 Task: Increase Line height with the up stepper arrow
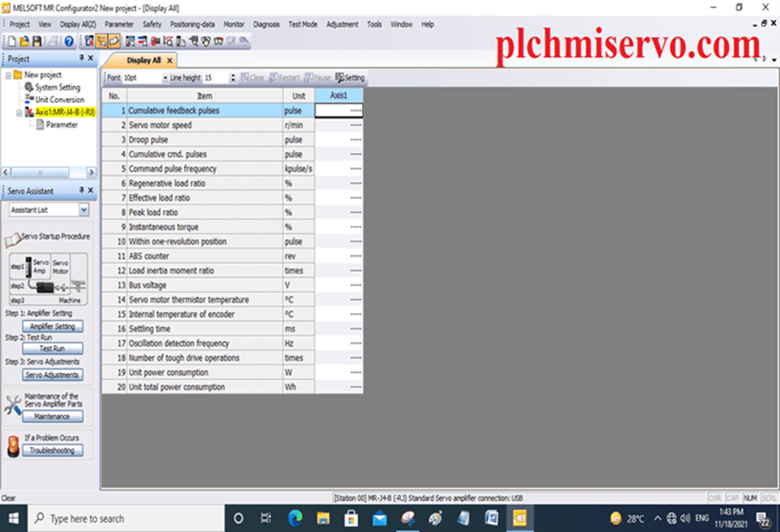(x=233, y=75)
